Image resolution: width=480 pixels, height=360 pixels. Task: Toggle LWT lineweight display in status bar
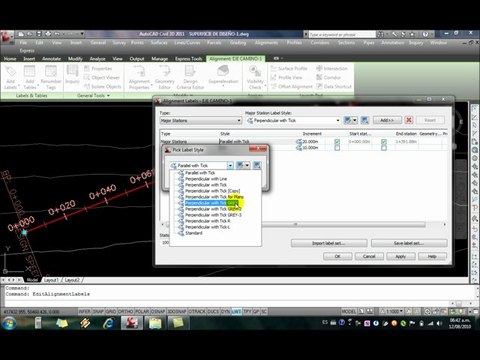point(236,311)
